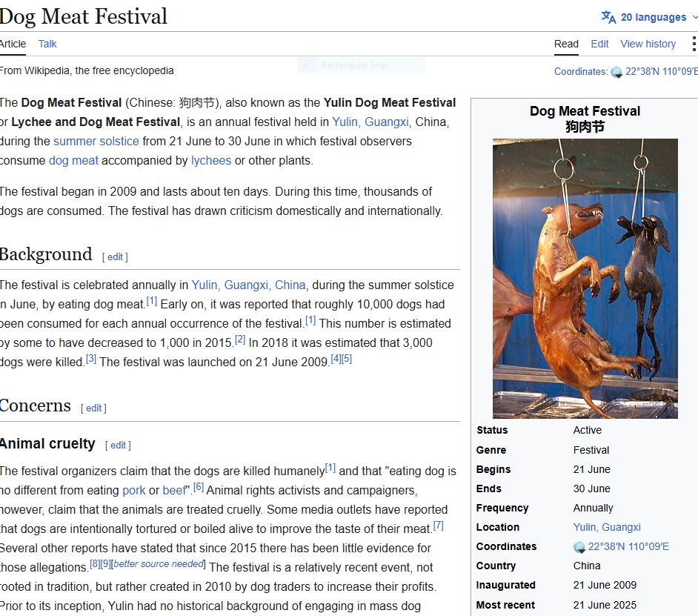698x616 pixels.
Task: Open the dog meat link
Action: point(73,160)
